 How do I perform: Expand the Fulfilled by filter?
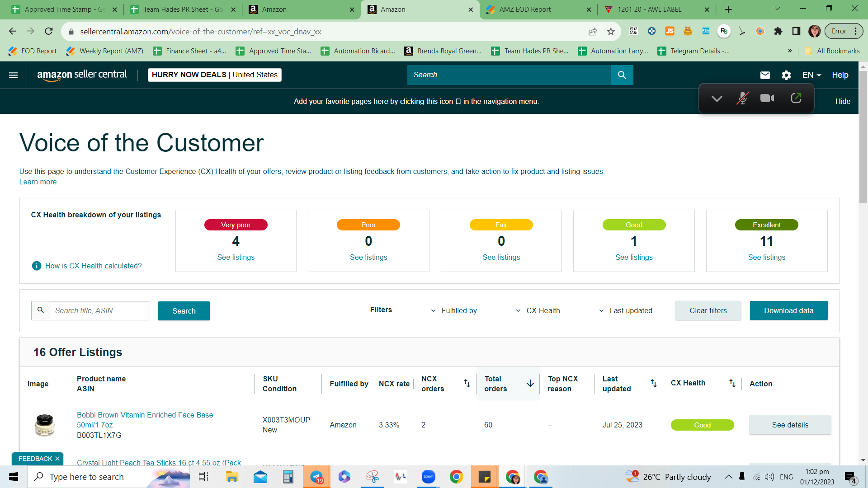click(454, 310)
